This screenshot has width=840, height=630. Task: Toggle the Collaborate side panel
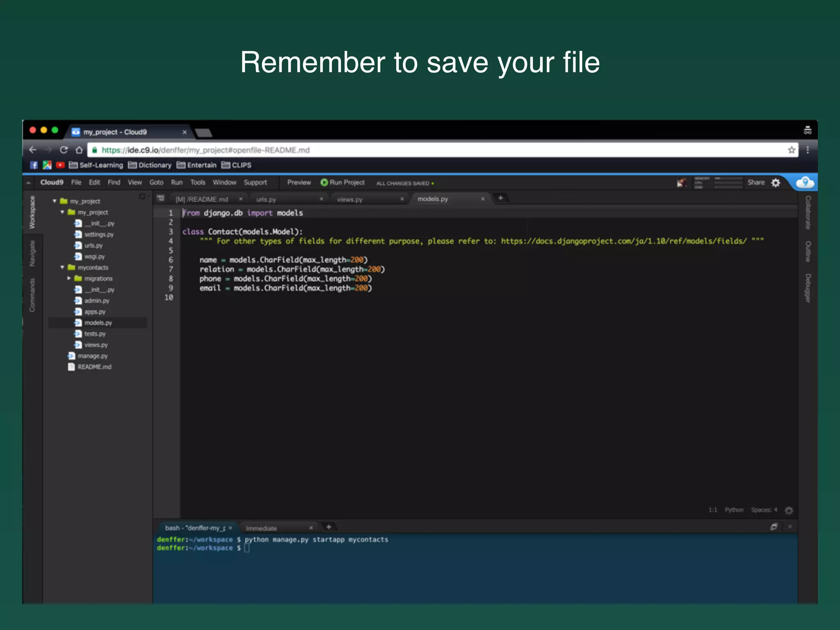[808, 212]
